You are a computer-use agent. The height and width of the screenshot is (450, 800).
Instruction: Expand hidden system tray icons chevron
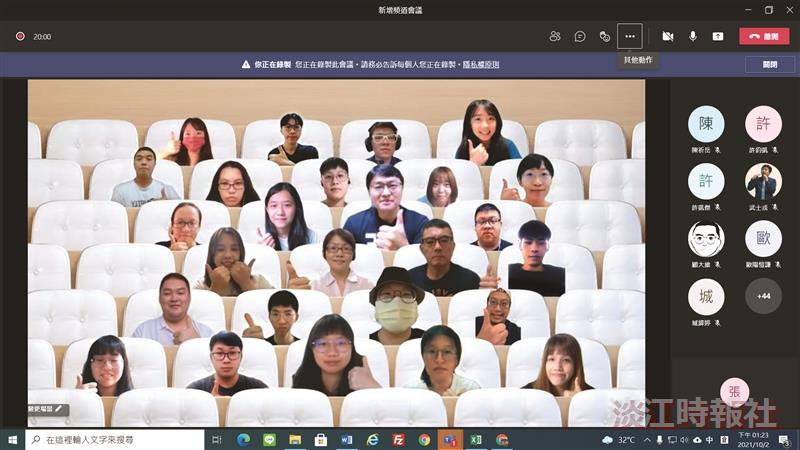[x=647, y=439]
